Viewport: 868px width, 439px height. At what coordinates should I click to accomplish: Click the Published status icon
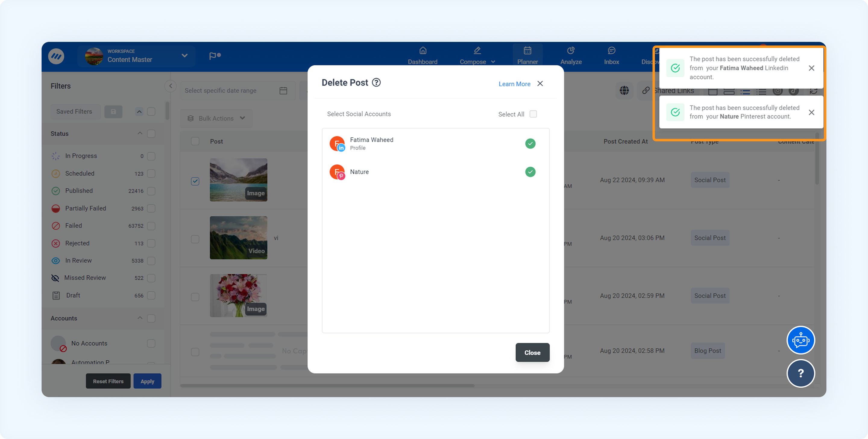55,191
